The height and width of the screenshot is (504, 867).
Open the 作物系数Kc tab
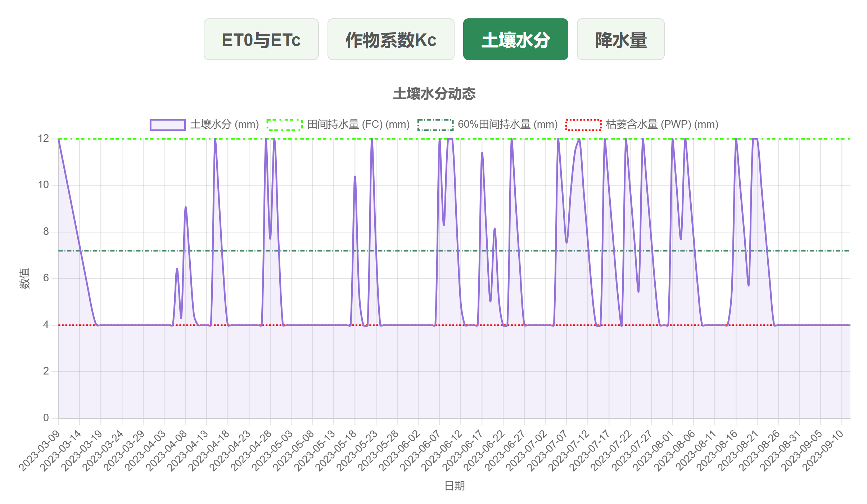(390, 40)
